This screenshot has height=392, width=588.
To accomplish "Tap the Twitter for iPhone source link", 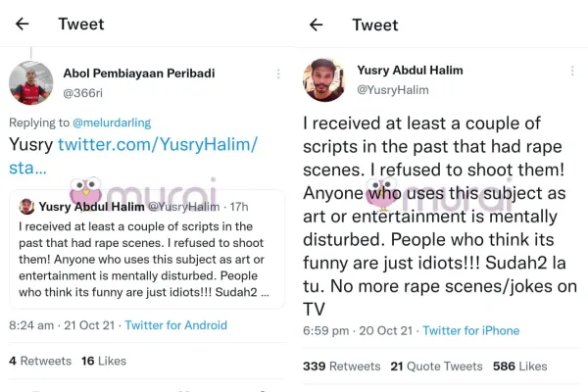I will point(470,331).
